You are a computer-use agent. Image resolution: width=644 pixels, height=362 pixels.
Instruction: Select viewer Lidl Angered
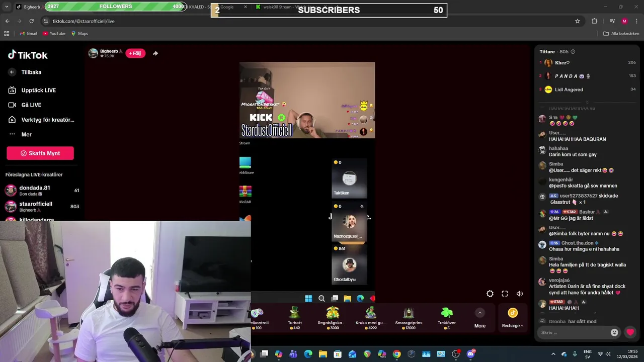pos(588,89)
